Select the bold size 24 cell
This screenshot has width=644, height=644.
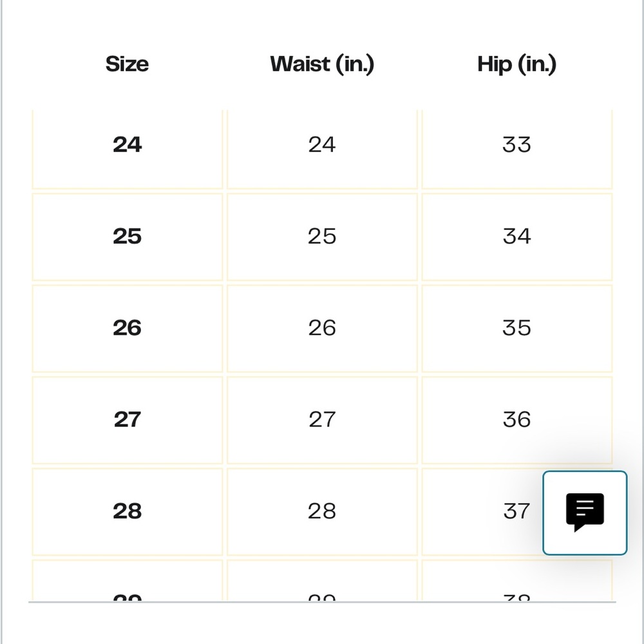click(x=128, y=148)
